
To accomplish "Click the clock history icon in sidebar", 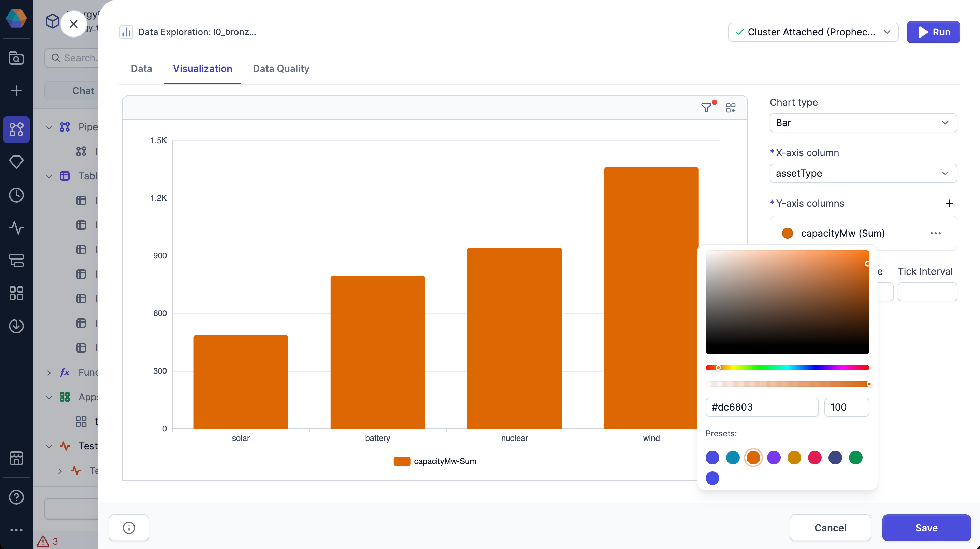I will [16, 195].
